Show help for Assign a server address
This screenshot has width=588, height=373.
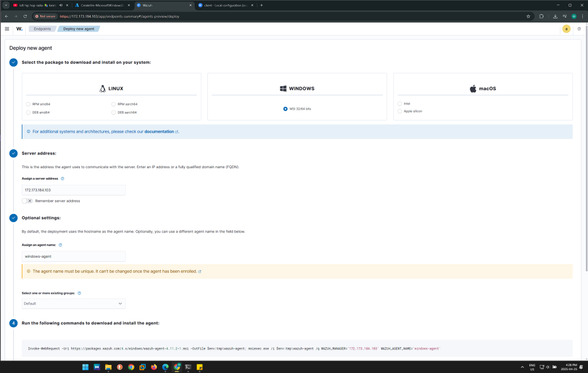click(x=63, y=179)
